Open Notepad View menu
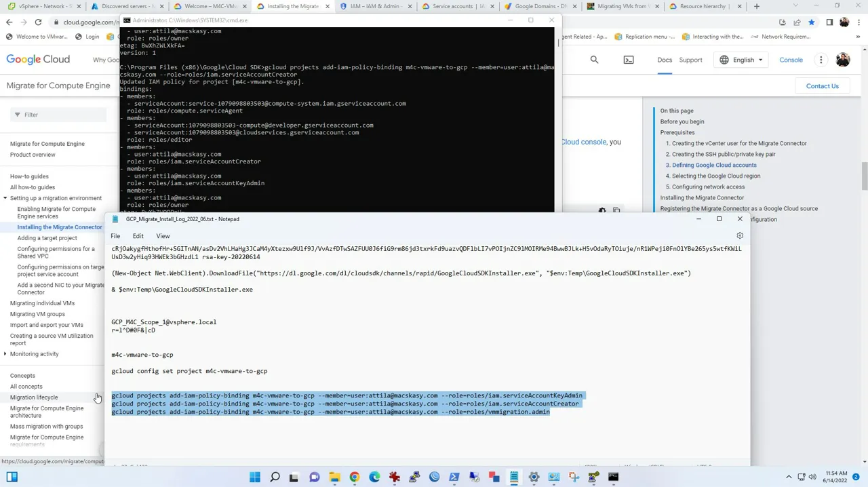The image size is (868, 487). point(163,236)
